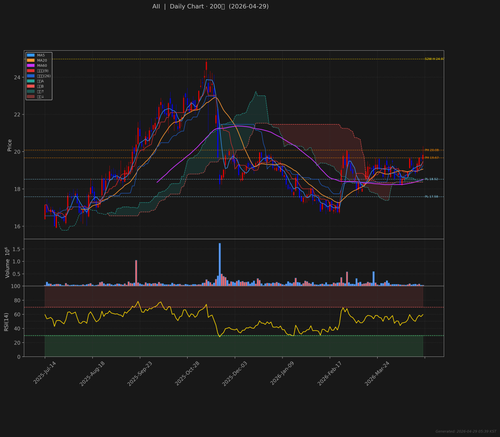Click the orange 20.08 pivot label at right
Image resolution: width=500 pixels, height=437 pixels.
click(x=432, y=150)
